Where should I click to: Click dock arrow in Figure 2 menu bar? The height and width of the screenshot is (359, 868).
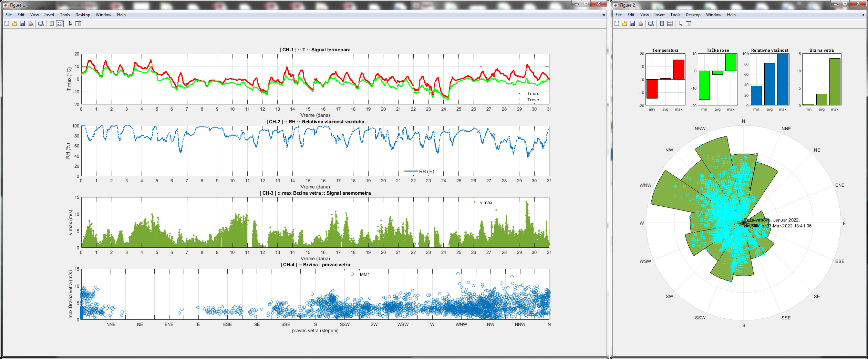pos(863,15)
